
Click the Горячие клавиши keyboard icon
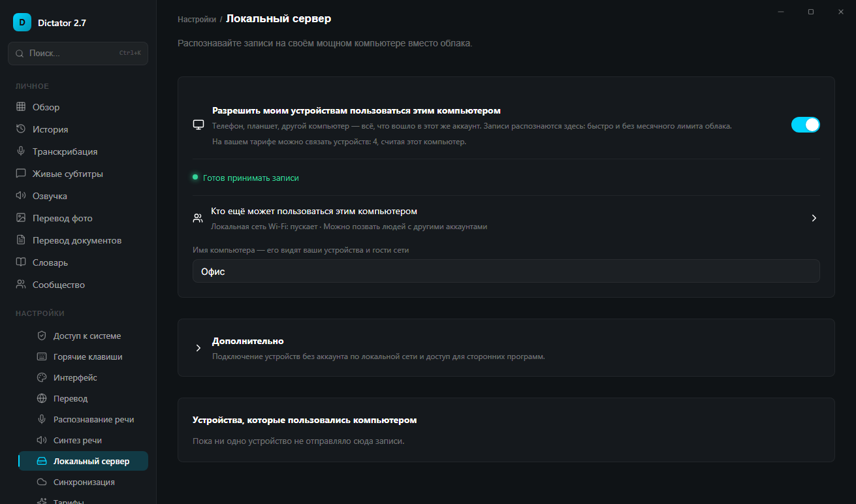pos(42,356)
